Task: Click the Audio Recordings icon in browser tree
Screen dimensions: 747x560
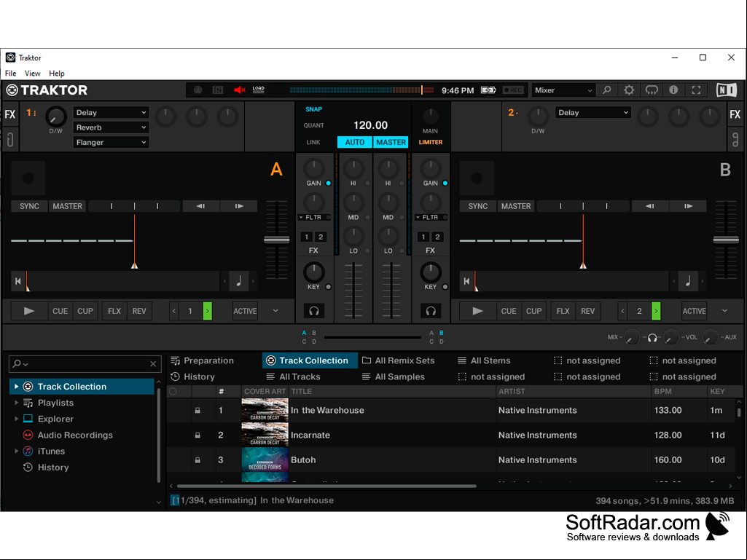Action: (x=28, y=435)
